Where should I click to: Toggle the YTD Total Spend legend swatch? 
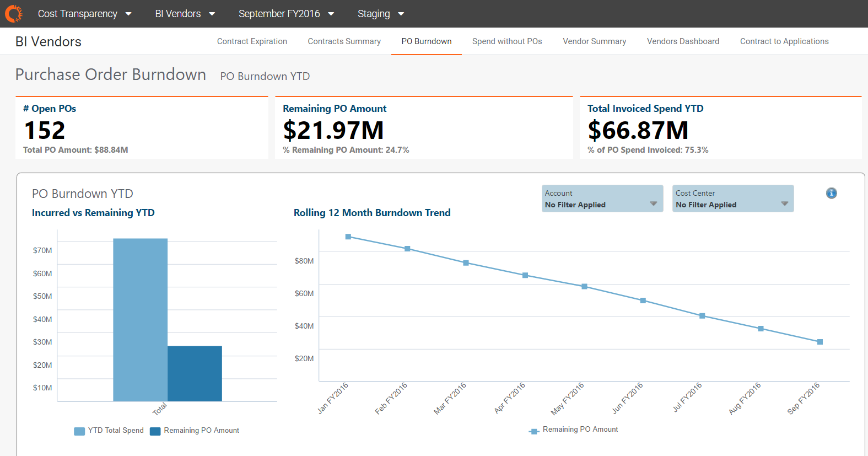[x=79, y=431]
